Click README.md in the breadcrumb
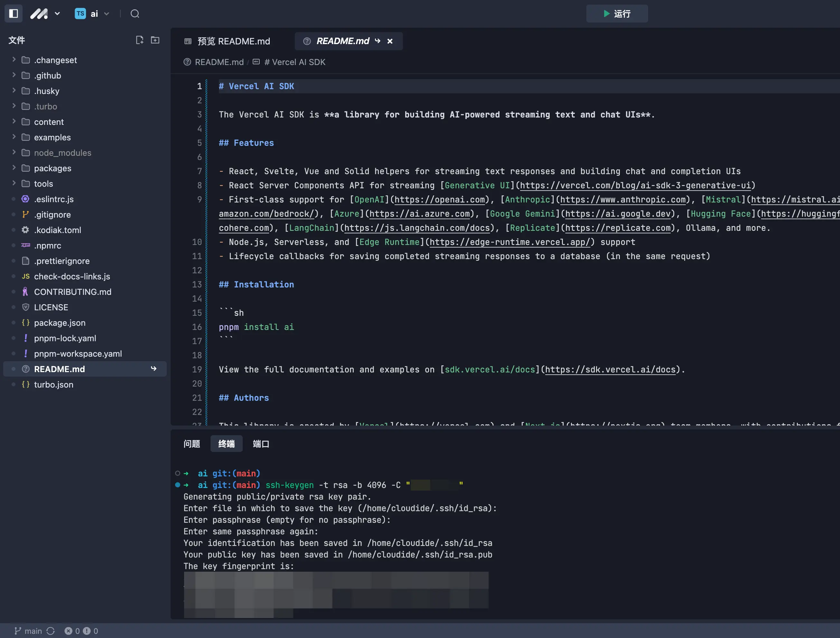840x638 pixels. pyautogui.click(x=219, y=62)
